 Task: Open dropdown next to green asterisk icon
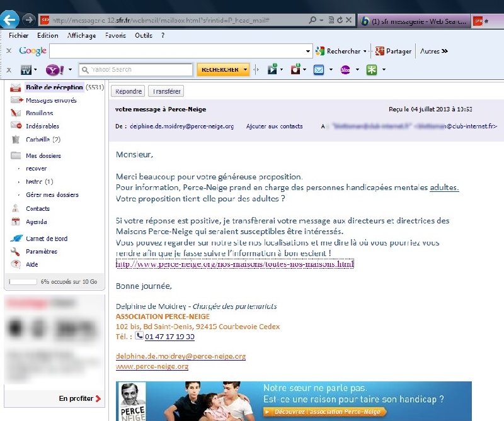point(384,70)
